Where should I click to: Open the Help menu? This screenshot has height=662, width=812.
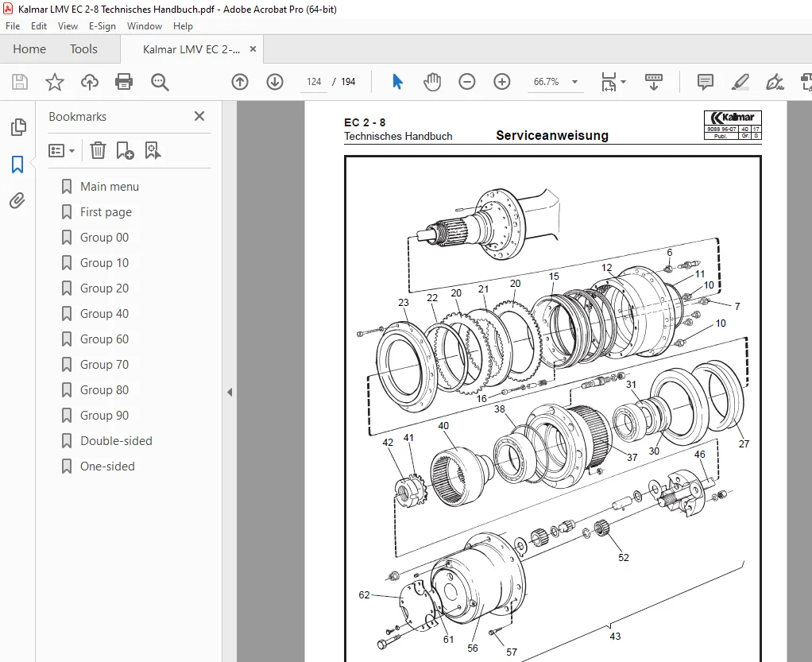click(183, 26)
